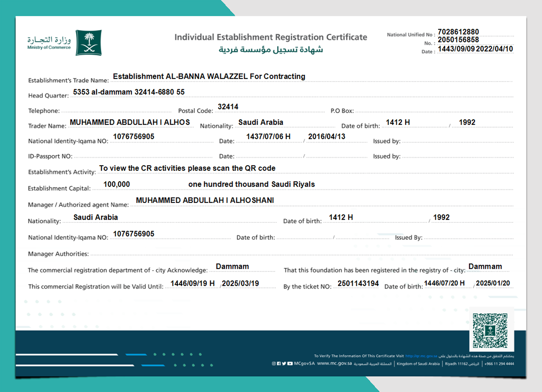The height and width of the screenshot is (392, 542).
Task: Select manager Iqama number 1076756905
Action: click(x=134, y=234)
